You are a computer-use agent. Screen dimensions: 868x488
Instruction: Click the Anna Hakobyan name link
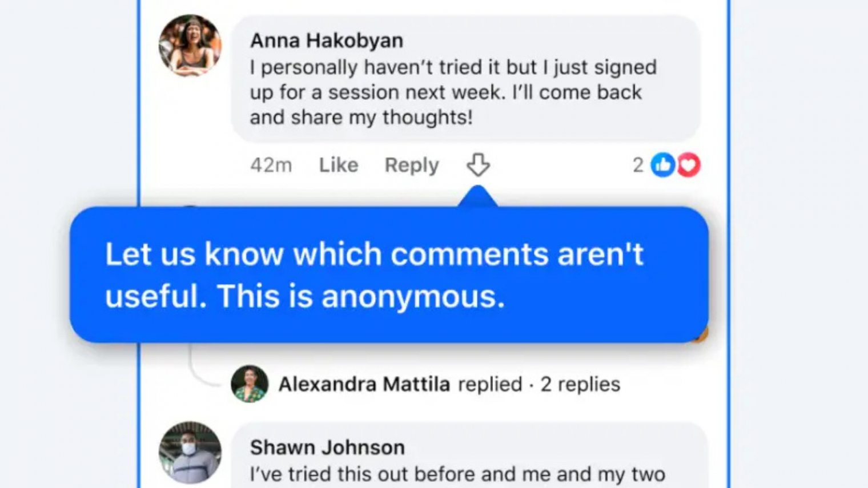tap(327, 41)
